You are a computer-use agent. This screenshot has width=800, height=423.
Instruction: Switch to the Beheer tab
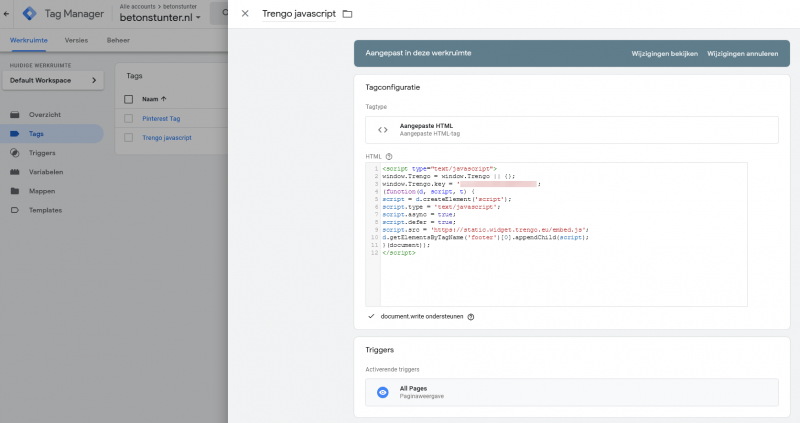click(118, 40)
